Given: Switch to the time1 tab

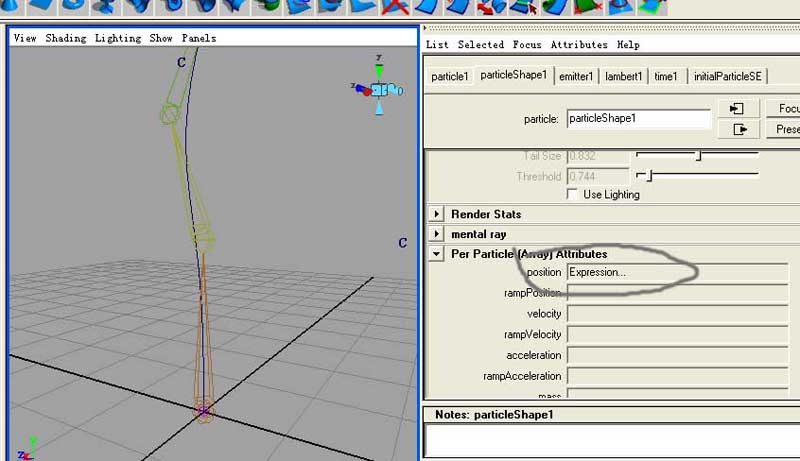Looking at the screenshot, I should [666, 76].
